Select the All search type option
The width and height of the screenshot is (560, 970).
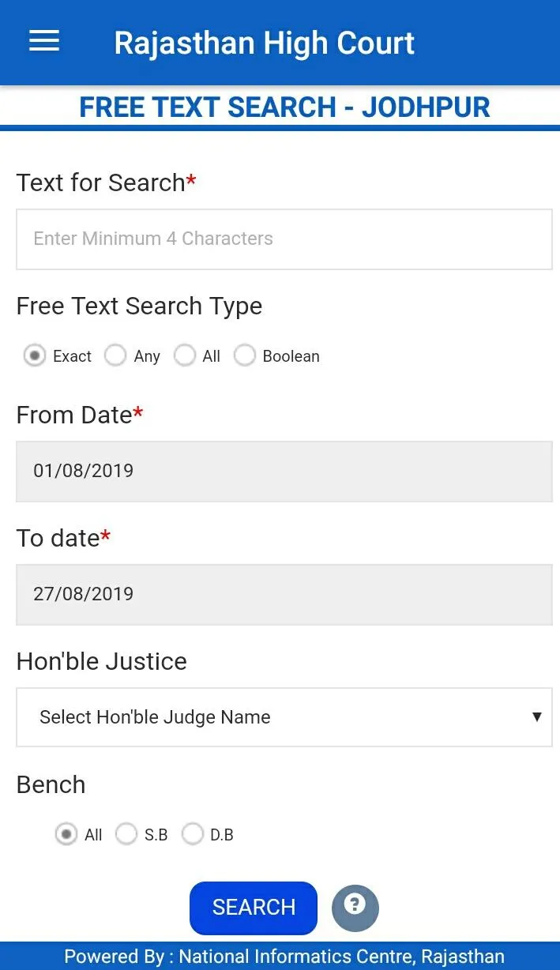pos(184,355)
